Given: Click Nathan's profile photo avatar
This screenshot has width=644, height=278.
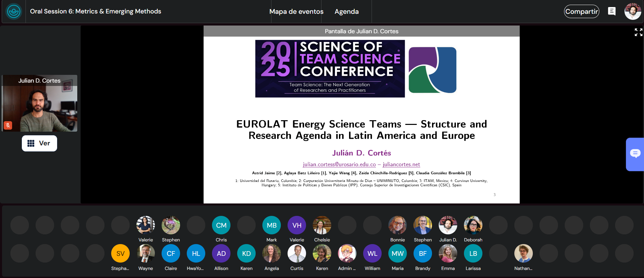Looking at the screenshot, I should coord(523,253).
